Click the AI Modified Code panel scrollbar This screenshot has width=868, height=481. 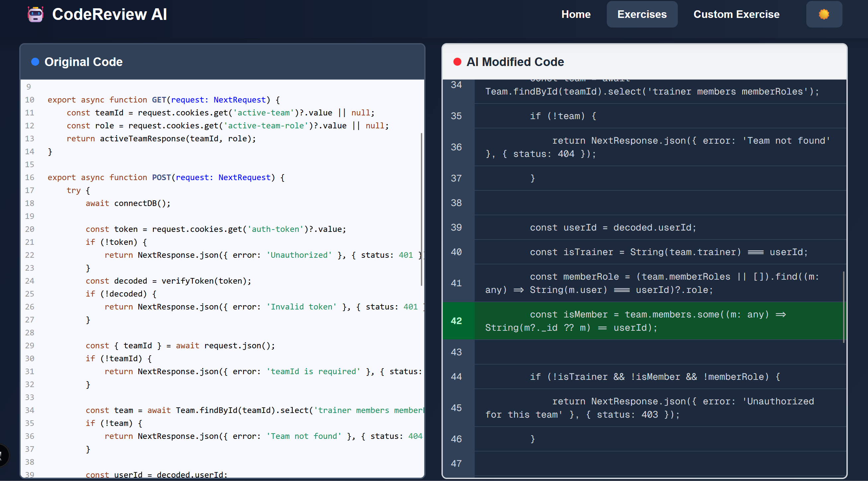pos(843,307)
